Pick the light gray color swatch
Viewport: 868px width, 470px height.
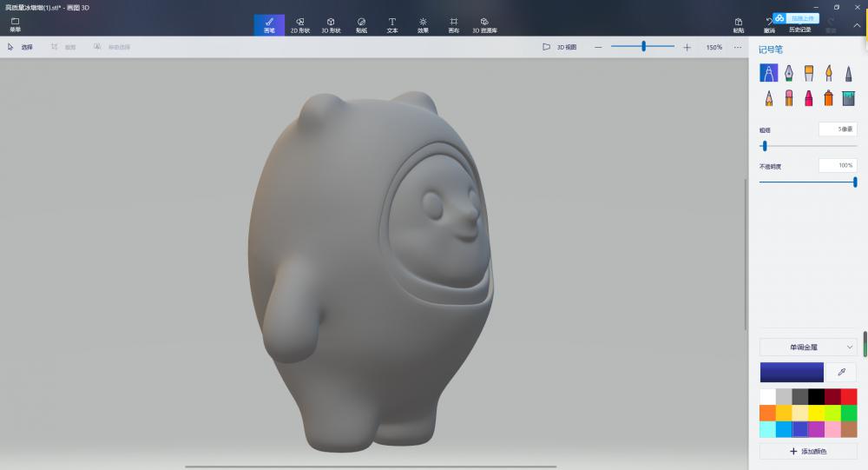784,397
